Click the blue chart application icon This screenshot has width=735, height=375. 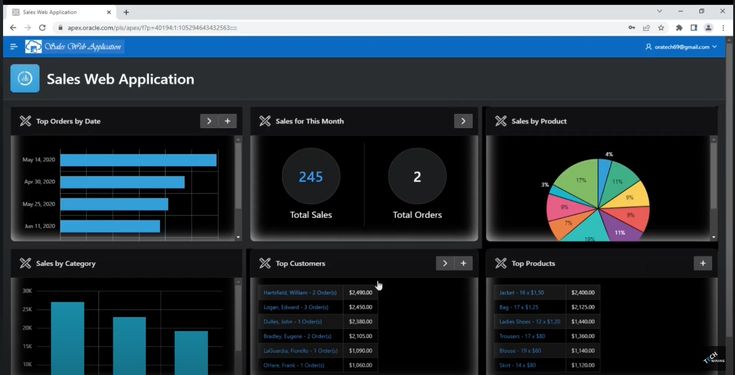point(25,78)
